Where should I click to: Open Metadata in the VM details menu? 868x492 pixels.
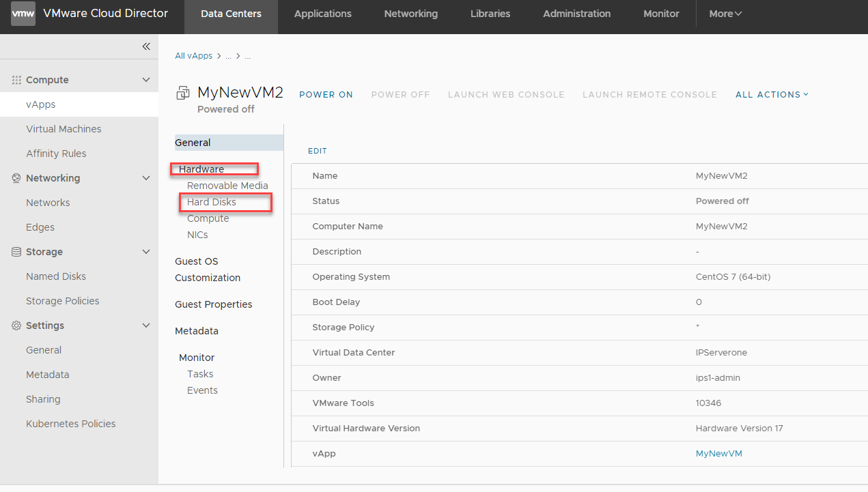197,331
